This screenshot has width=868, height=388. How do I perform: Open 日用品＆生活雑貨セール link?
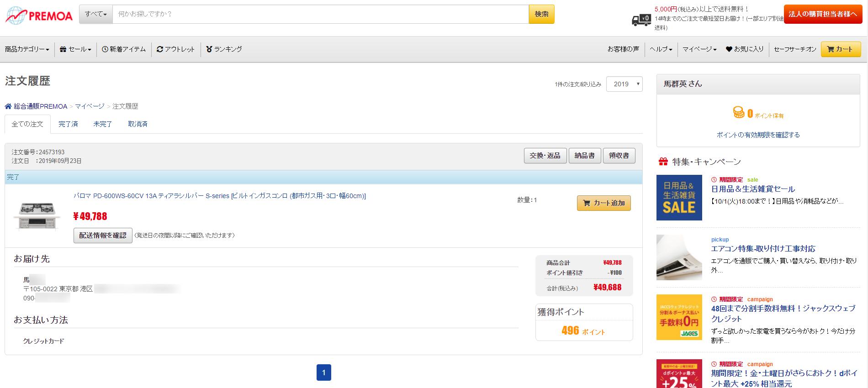click(x=753, y=189)
